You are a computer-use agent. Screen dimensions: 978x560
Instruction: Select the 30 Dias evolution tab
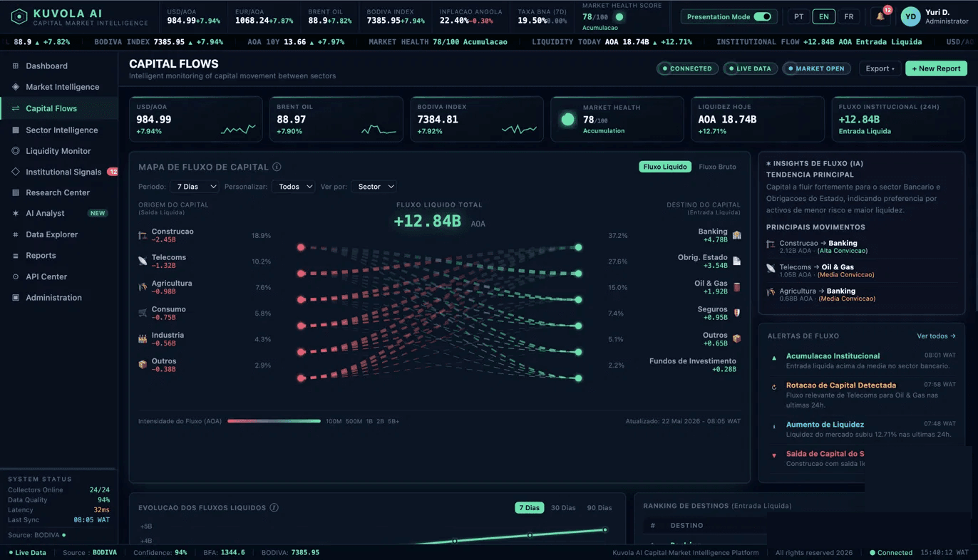pyautogui.click(x=563, y=508)
